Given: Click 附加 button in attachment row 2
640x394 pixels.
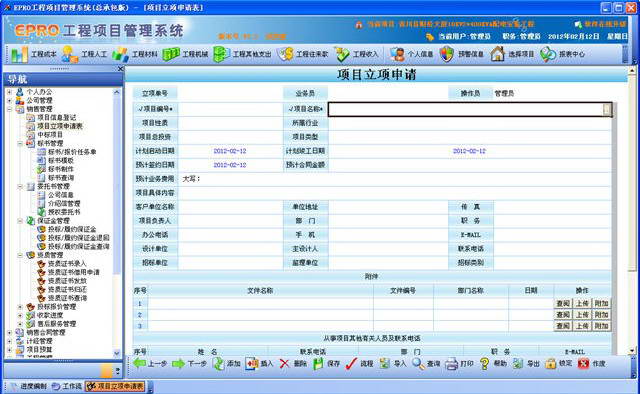Looking at the screenshot, I should (x=601, y=315).
